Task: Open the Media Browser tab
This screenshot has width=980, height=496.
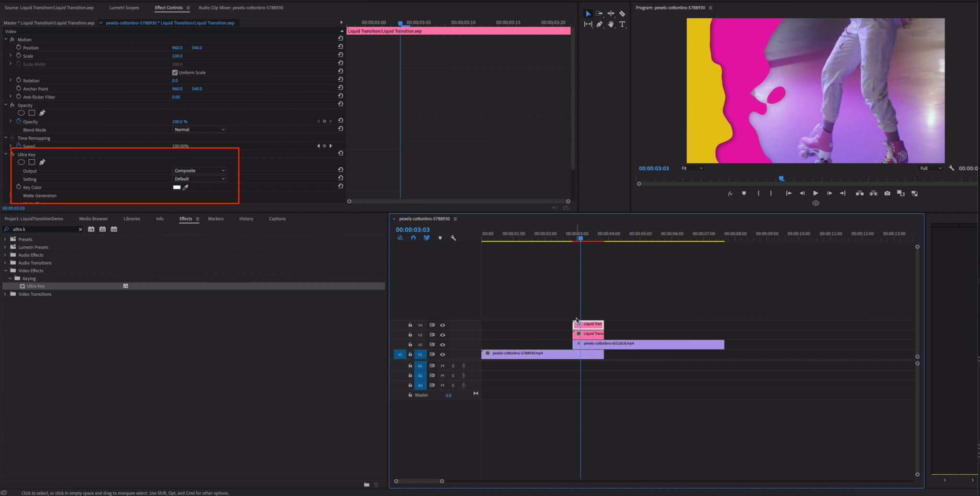Action: (93, 219)
